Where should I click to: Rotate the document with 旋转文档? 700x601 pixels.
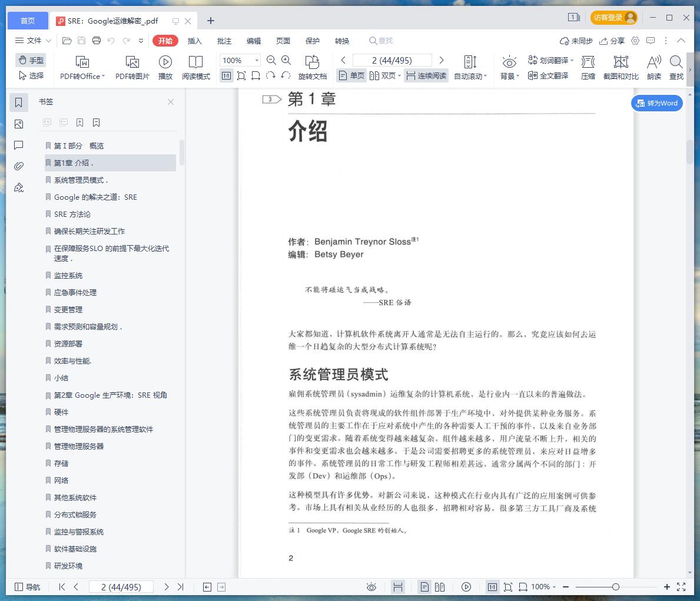point(313,68)
